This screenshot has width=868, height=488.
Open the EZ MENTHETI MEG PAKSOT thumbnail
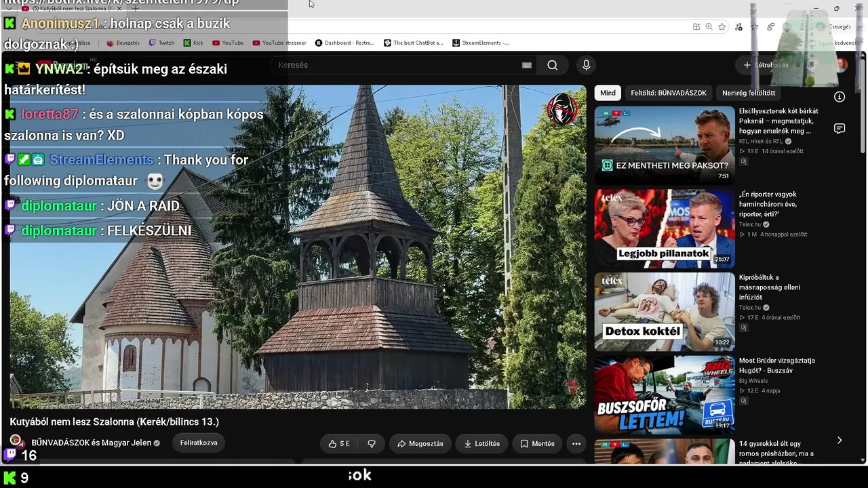pyautogui.click(x=665, y=145)
